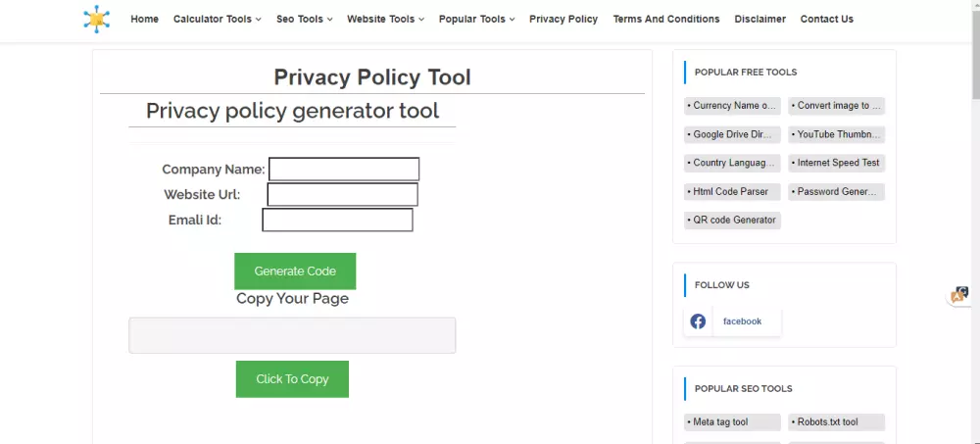The width and height of the screenshot is (980, 444).
Task: Open the Seo Tools dropdown menu
Action: pos(305,19)
